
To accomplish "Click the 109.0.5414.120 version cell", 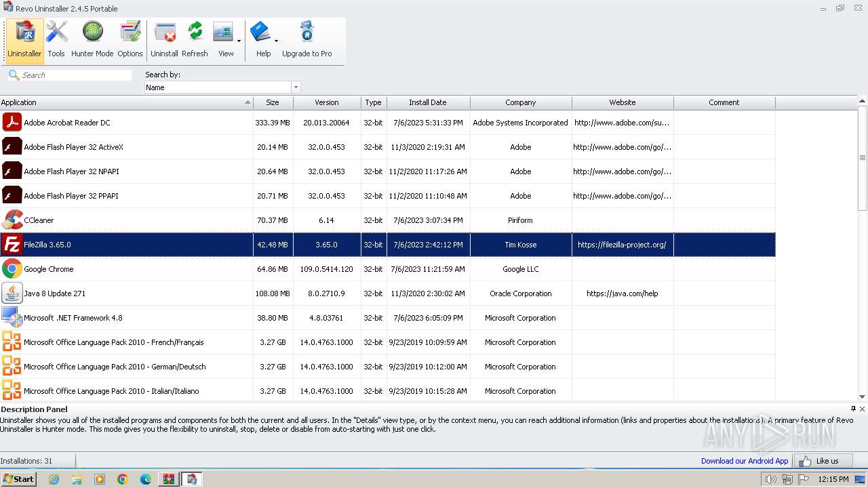I will [327, 269].
